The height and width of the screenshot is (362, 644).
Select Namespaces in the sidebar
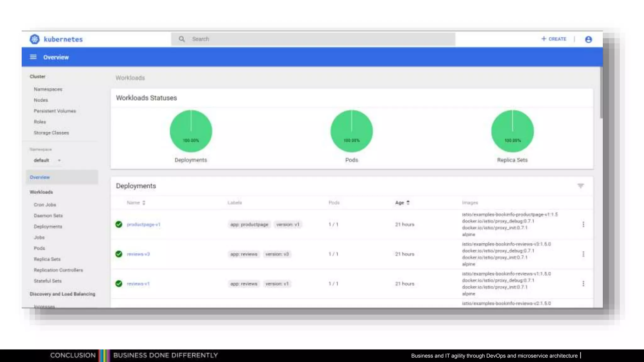pyautogui.click(x=48, y=89)
